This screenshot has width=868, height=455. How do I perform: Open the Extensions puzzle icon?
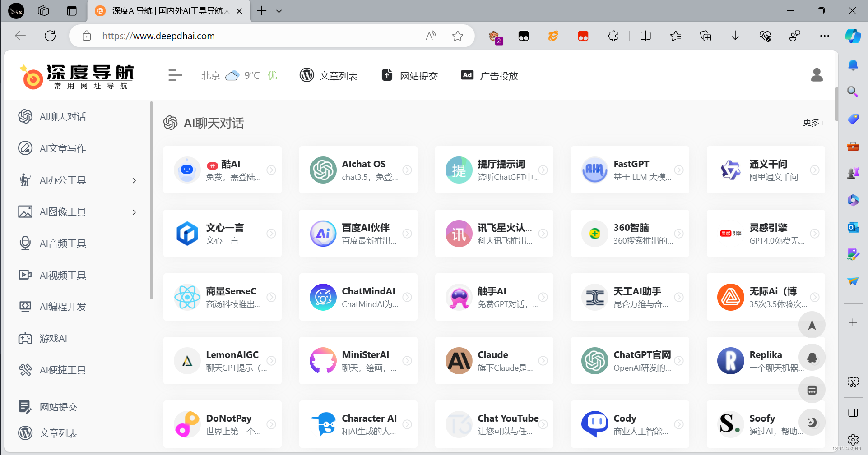613,36
